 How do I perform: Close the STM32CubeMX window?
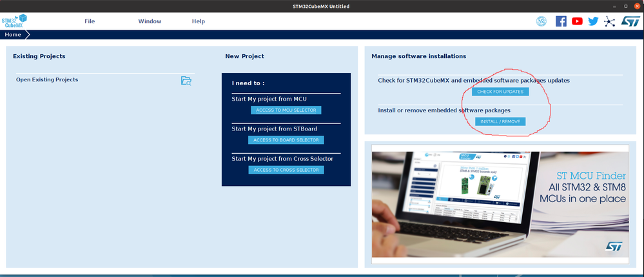tap(637, 6)
